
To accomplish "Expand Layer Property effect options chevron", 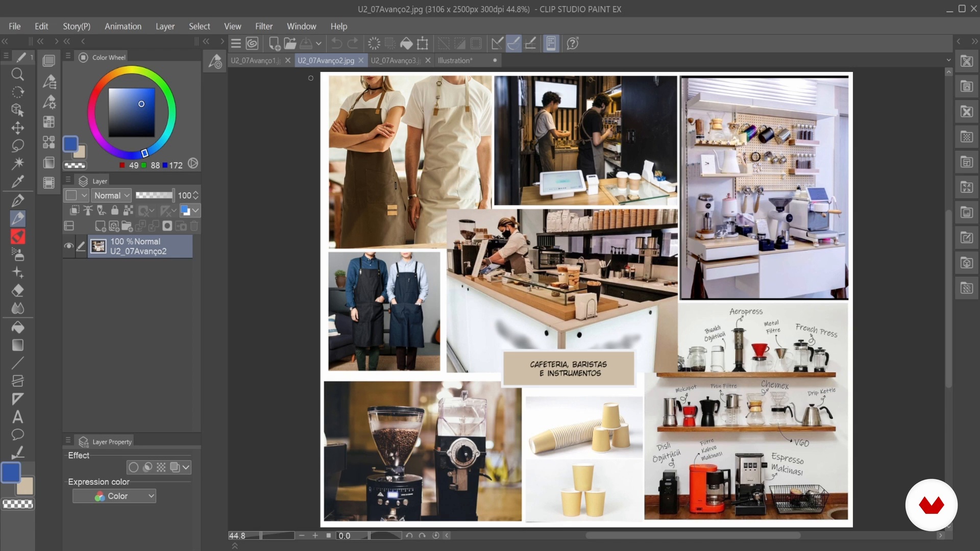I will pos(186,467).
